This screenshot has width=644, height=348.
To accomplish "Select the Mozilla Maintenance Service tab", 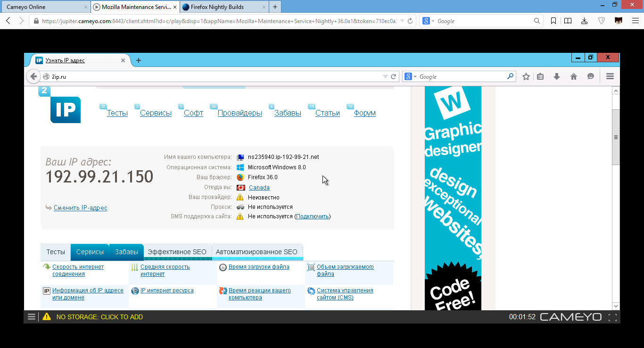I will click(x=135, y=7).
